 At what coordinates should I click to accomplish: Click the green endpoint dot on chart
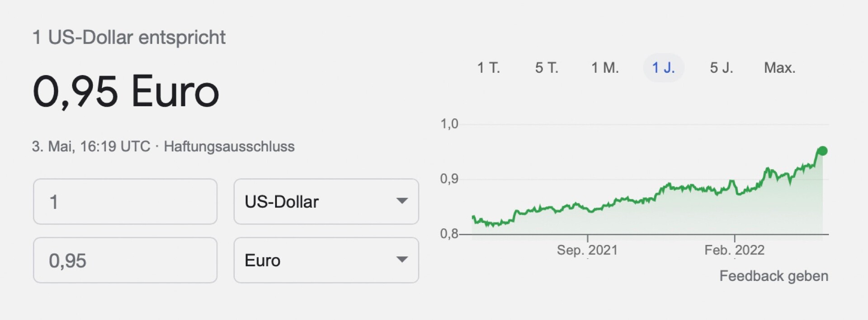(823, 151)
